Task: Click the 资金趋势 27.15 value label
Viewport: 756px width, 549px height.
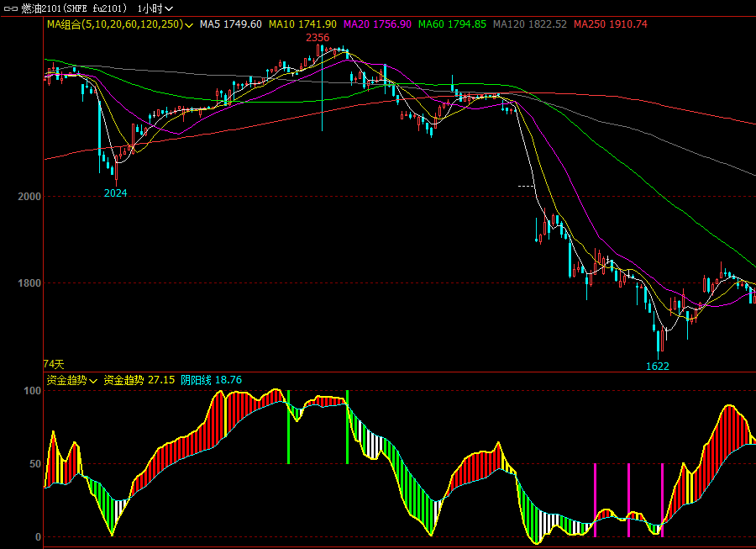Action: point(139,380)
